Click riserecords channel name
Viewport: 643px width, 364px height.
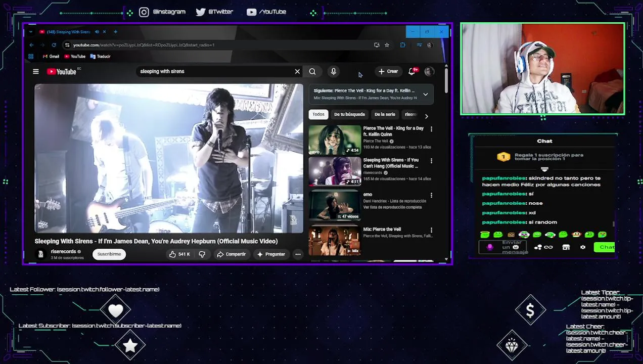(x=63, y=252)
